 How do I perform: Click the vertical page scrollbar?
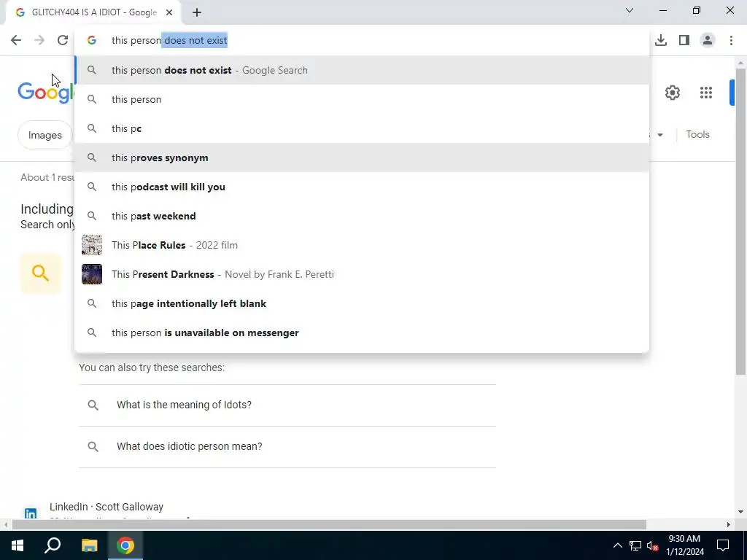click(740, 222)
